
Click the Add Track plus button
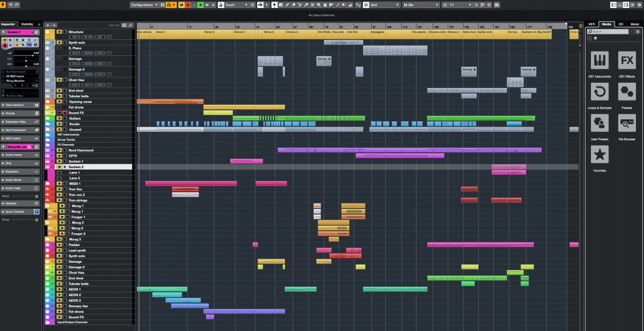[x=47, y=25]
